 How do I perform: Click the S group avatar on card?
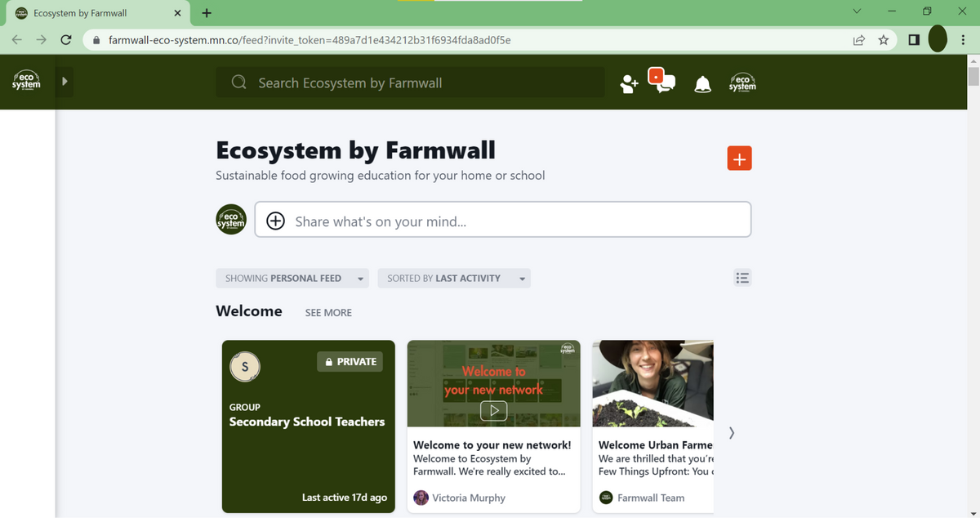click(x=245, y=366)
